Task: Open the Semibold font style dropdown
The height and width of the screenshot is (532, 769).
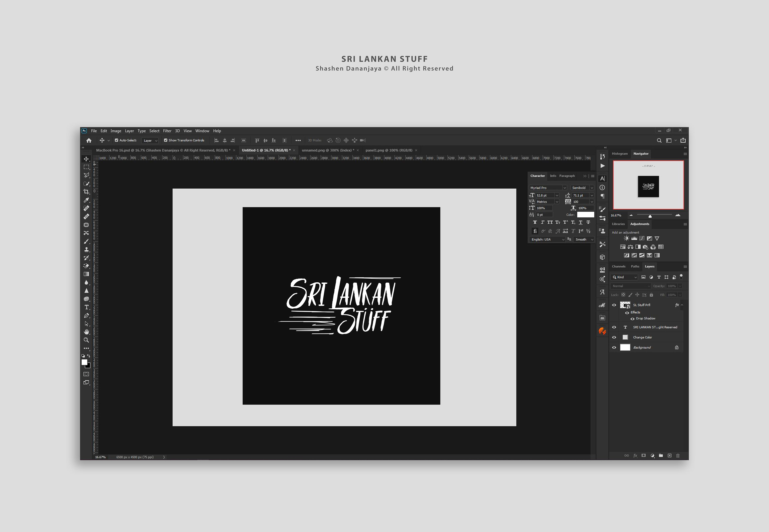Action: (592, 188)
